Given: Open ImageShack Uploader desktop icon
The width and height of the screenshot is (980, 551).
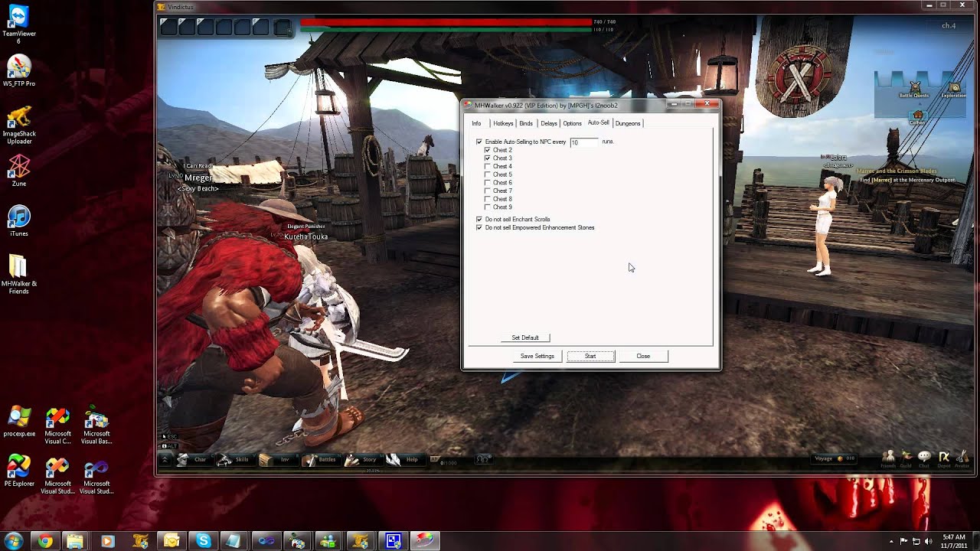Looking at the screenshot, I should tap(19, 125).
